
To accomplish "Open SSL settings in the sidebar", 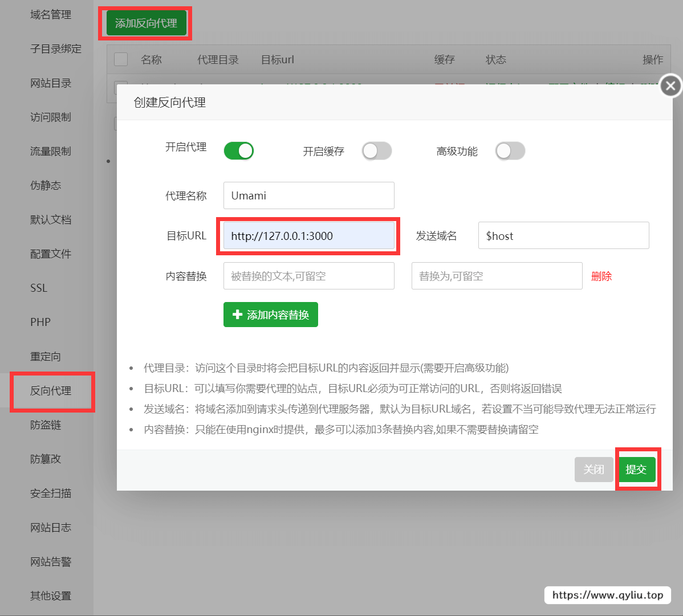I will pyautogui.click(x=38, y=288).
